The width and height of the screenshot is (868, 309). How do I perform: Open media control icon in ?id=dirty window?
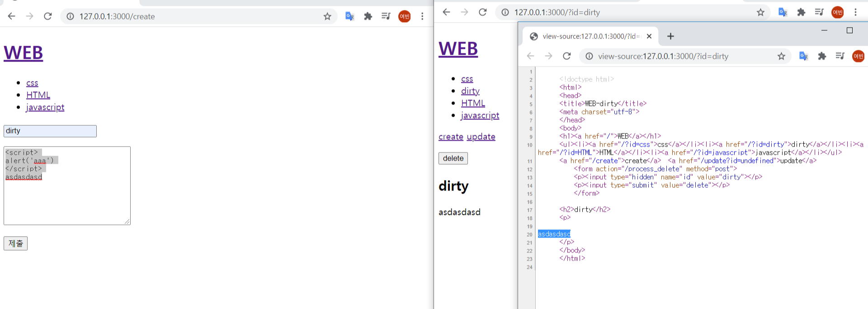point(819,12)
